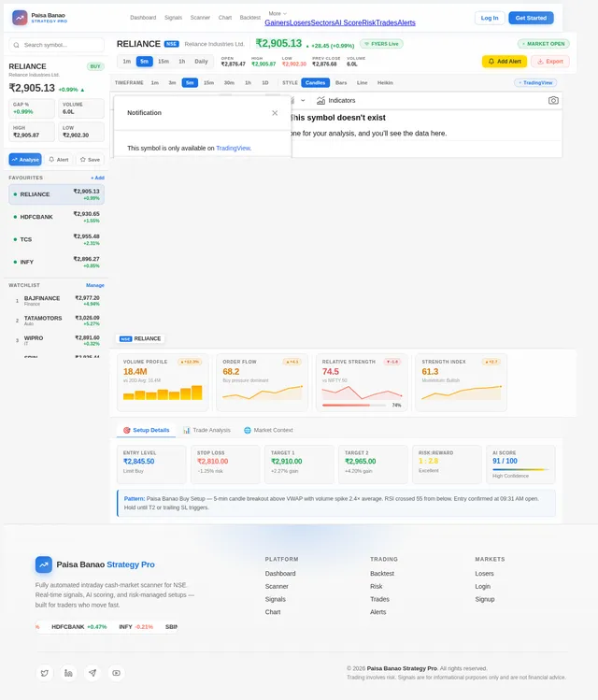Screen dimensions: 598x700
Task: Open Backtest in top navigation
Action: (x=249, y=18)
